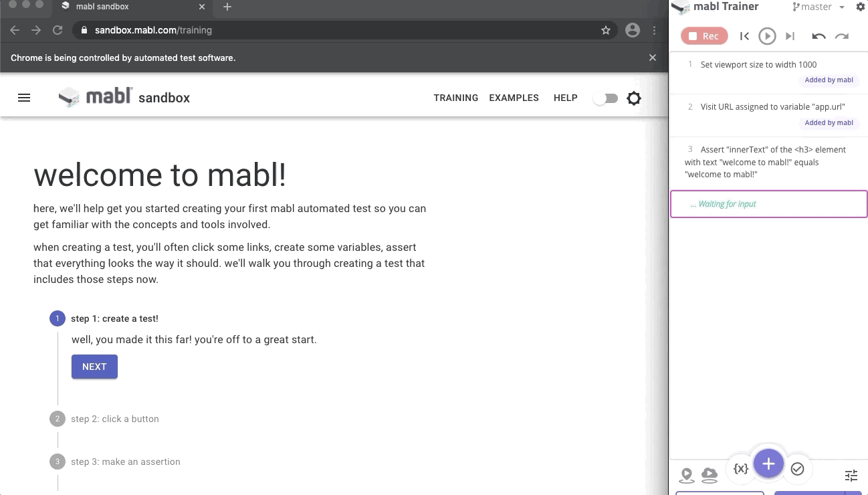Select step 3 Assert innerText step
868x495 pixels.
point(768,162)
